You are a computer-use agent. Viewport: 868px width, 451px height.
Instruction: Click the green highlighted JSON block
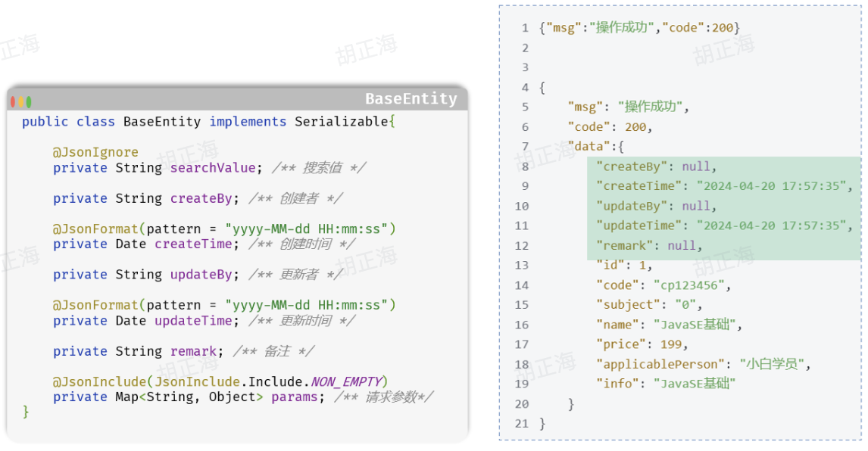[x=720, y=205]
